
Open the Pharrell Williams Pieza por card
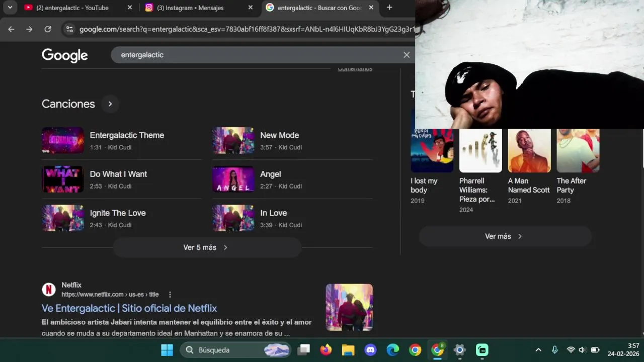click(480, 171)
